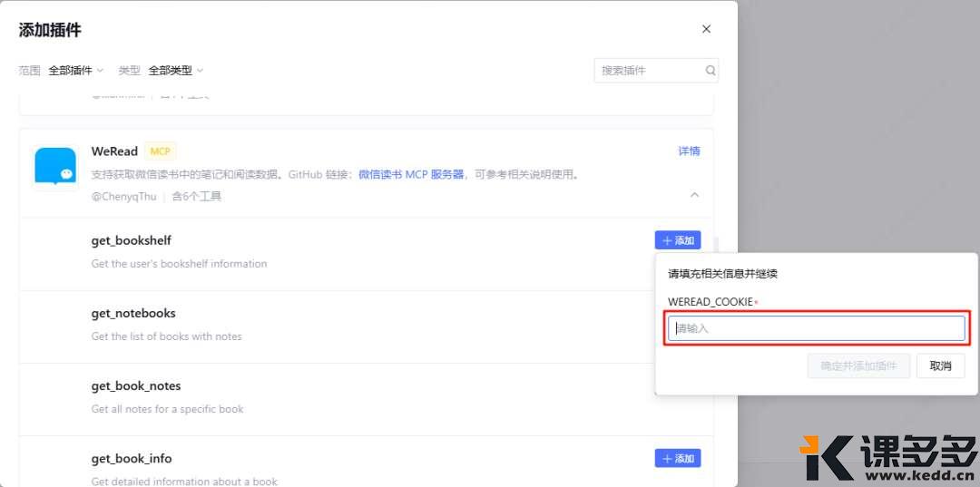
Task: Click the @ChenyqThu author name
Action: [123, 197]
